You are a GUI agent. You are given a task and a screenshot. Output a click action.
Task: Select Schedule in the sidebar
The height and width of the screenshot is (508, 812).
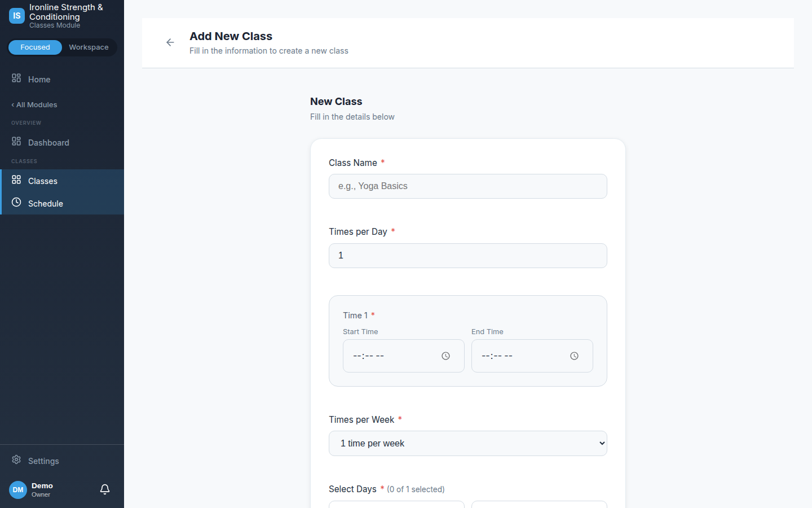[62, 203]
